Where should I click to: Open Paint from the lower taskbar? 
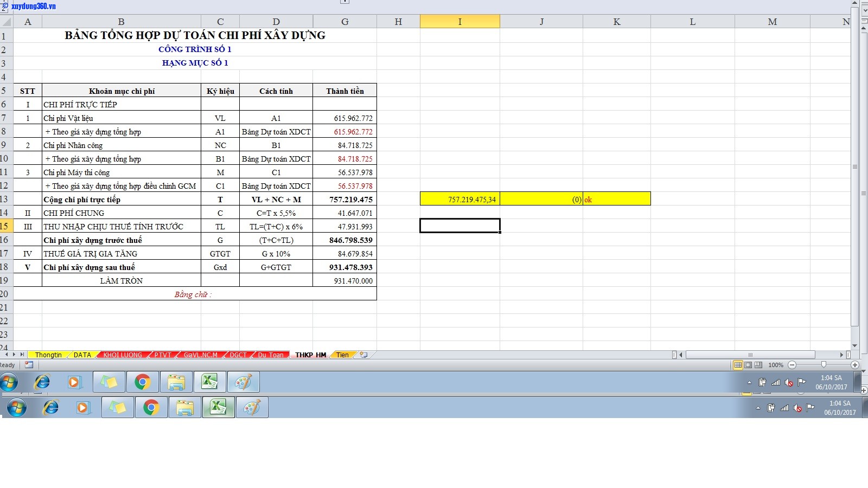pos(252,407)
